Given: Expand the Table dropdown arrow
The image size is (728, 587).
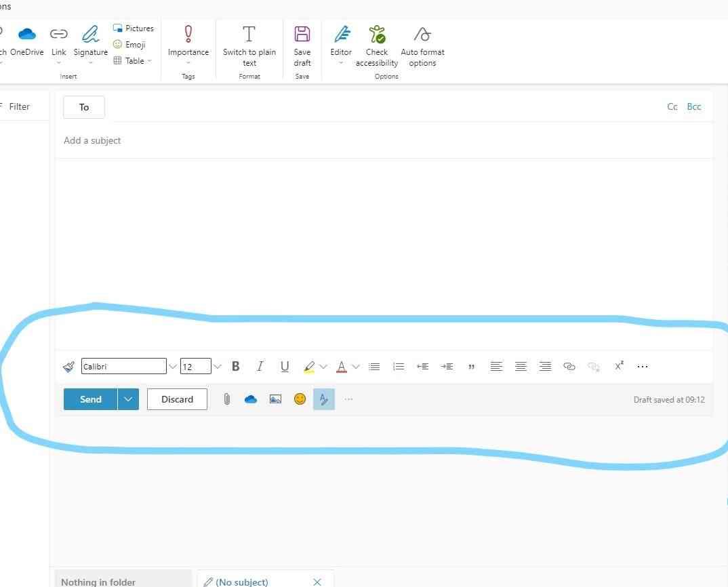Looking at the screenshot, I should (150, 61).
